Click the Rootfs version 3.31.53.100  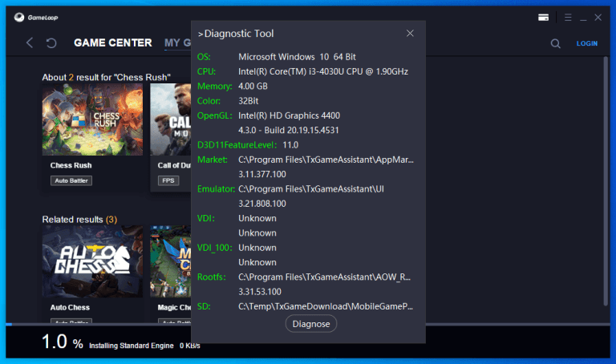click(260, 292)
